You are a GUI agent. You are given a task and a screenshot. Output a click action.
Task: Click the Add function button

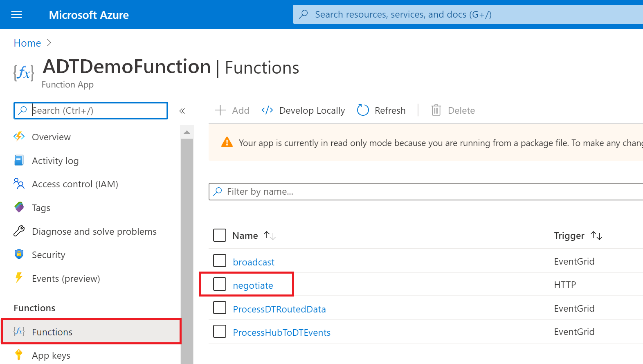232,110
